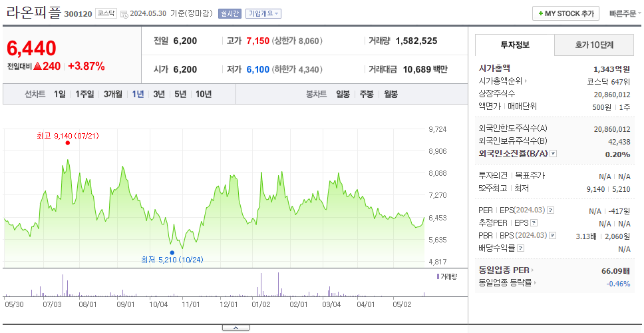
Task: Click the 전일 value 6,200
Action: tap(185, 41)
